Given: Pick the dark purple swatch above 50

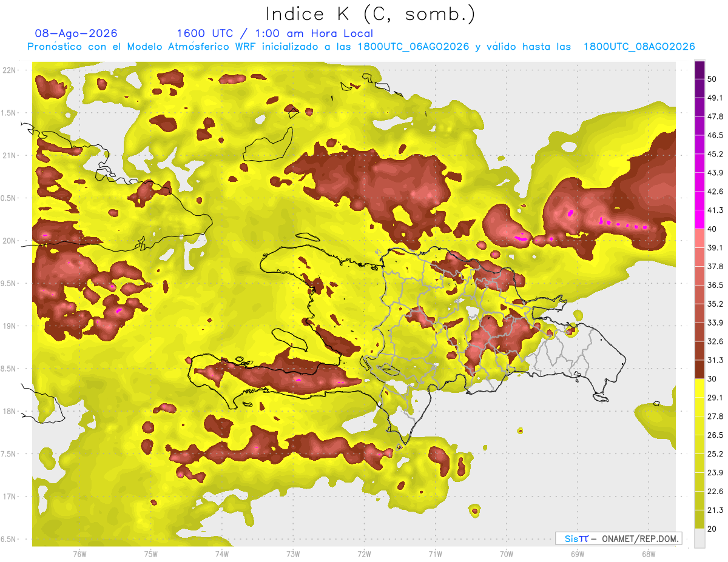Looking at the screenshot, I should pos(699,70).
